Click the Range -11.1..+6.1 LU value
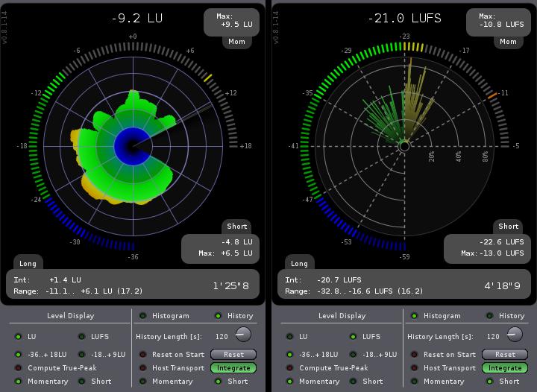 (x=94, y=291)
